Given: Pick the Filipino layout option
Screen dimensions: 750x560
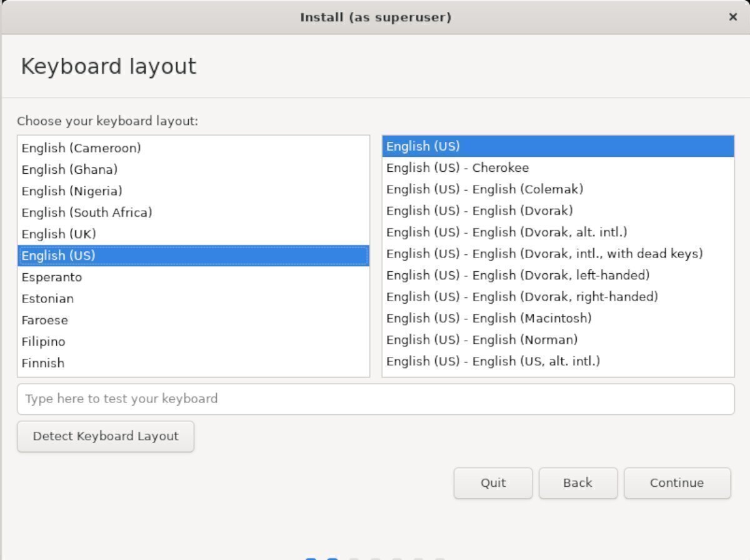Looking at the screenshot, I should point(43,341).
